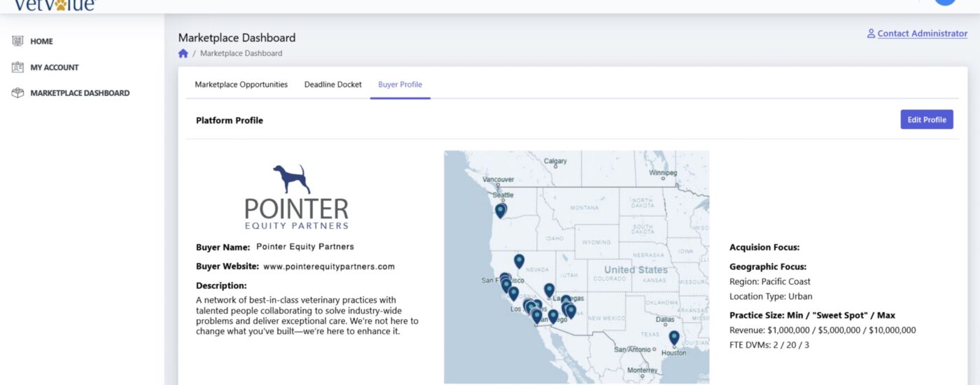Click the breadcrumb home icon
The height and width of the screenshot is (385, 980).
point(183,53)
